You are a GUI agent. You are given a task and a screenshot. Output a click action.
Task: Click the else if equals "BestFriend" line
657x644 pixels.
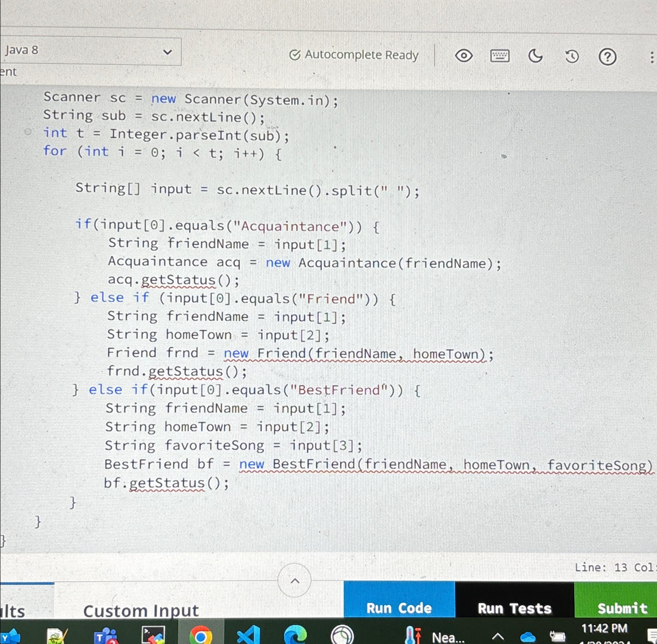(x=247, y=390)
